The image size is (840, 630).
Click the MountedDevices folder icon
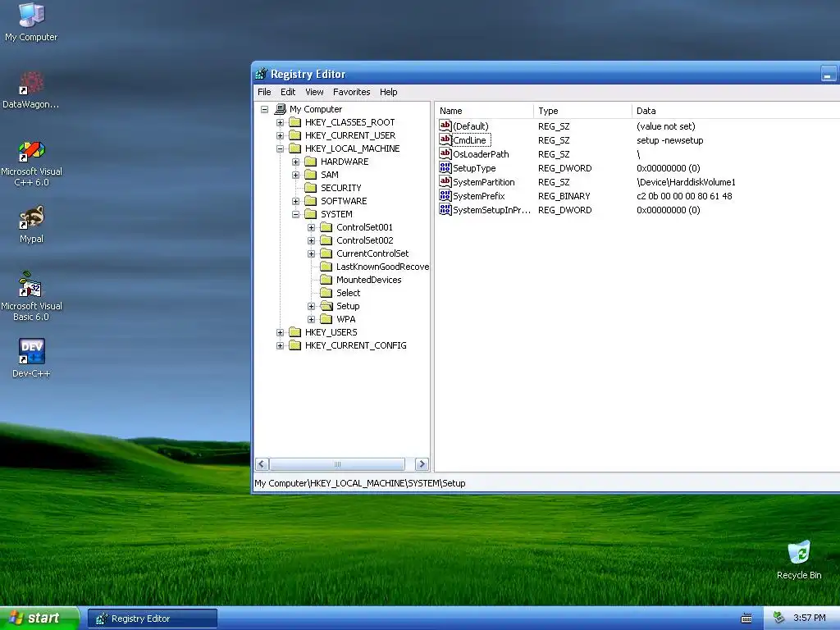coord(326,280)
